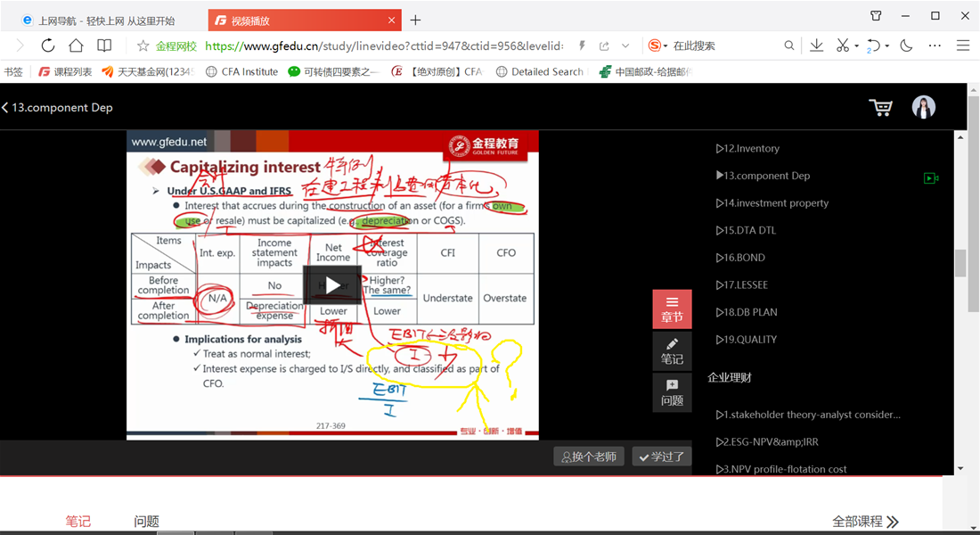The image size is (980, 535).
Task: Open the 问题 question side button
Action: click(672, 392)
